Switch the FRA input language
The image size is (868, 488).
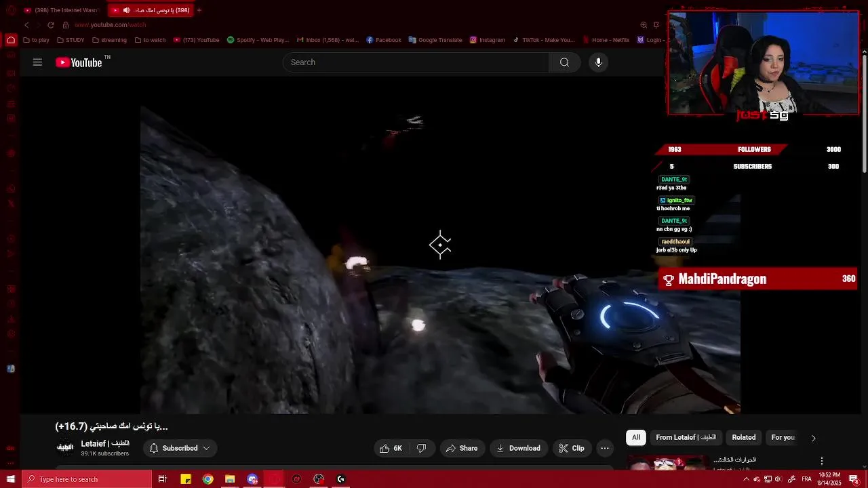(806, 479)
